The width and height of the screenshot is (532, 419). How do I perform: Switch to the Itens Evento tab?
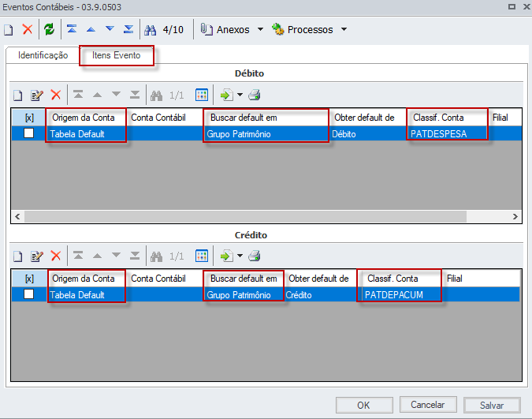(117, 55)
